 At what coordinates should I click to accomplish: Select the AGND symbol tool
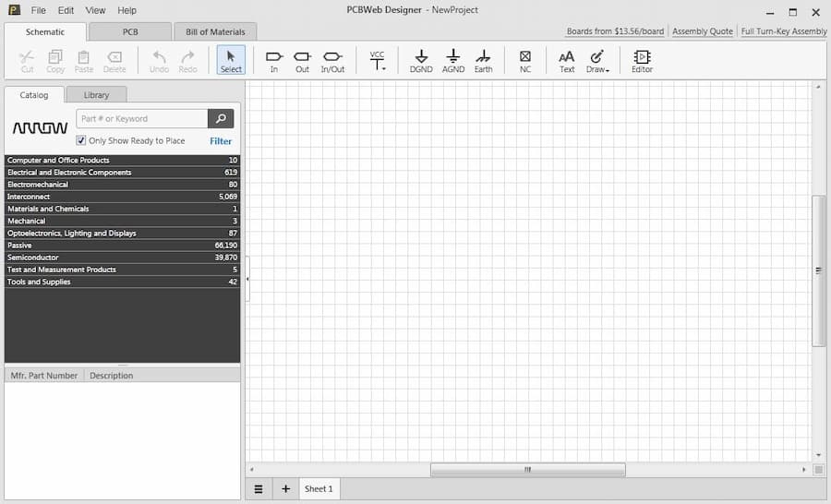pos(453,61)
